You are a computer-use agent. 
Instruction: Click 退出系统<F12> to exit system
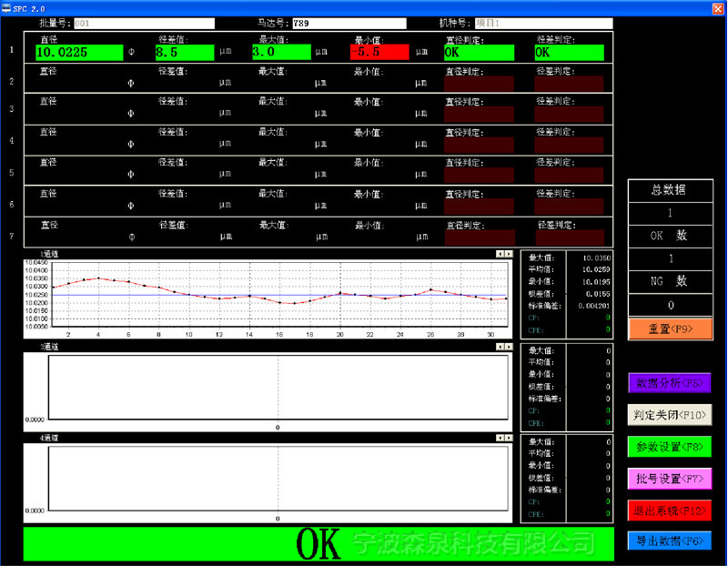[x=669, y=509]
